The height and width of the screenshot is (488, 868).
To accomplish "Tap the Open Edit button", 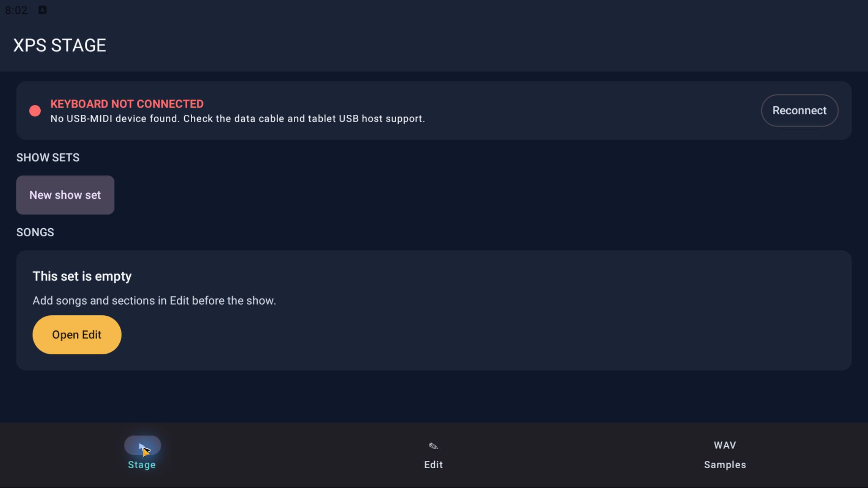I will pos(77,335).
